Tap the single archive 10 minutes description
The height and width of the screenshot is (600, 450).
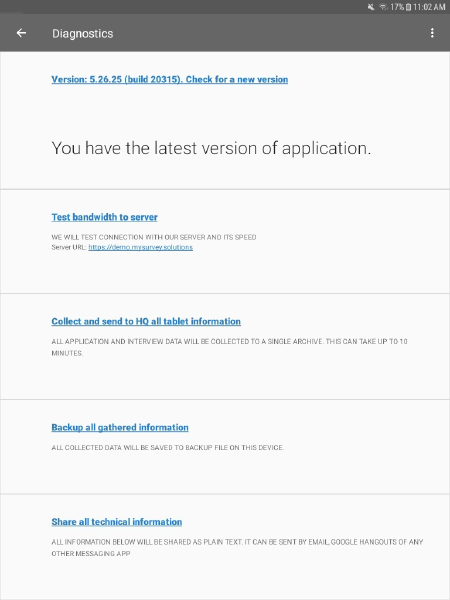(x=229, y=347)
